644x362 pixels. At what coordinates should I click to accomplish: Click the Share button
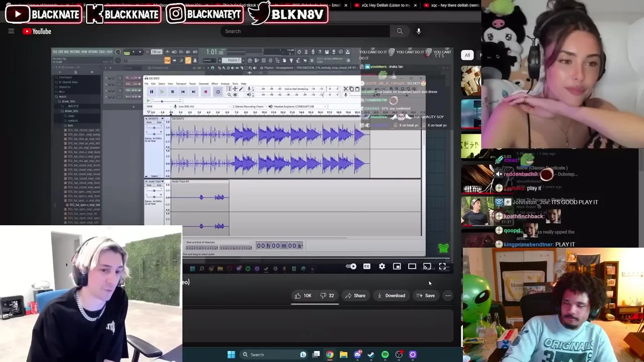coord(355,296)
